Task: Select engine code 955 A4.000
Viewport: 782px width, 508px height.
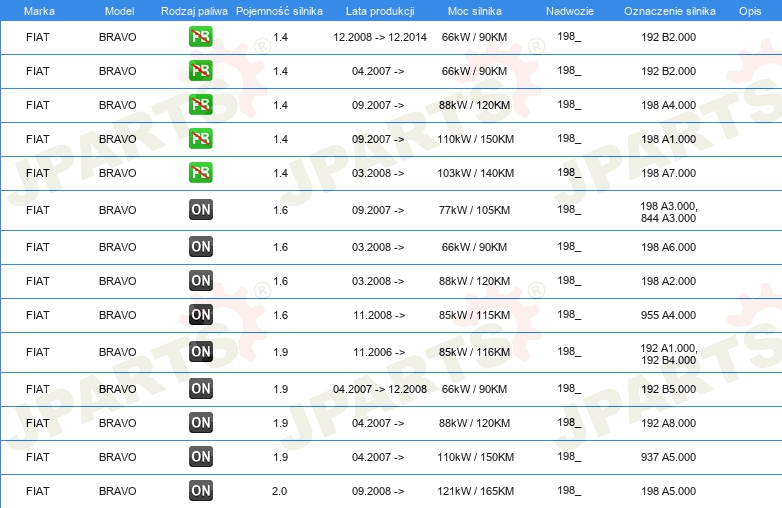Action: coord(668,315)
